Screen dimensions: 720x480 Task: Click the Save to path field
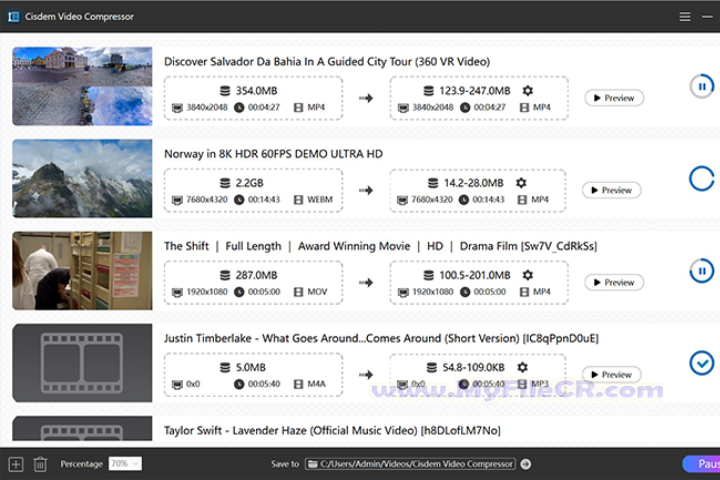pos(410,464)
